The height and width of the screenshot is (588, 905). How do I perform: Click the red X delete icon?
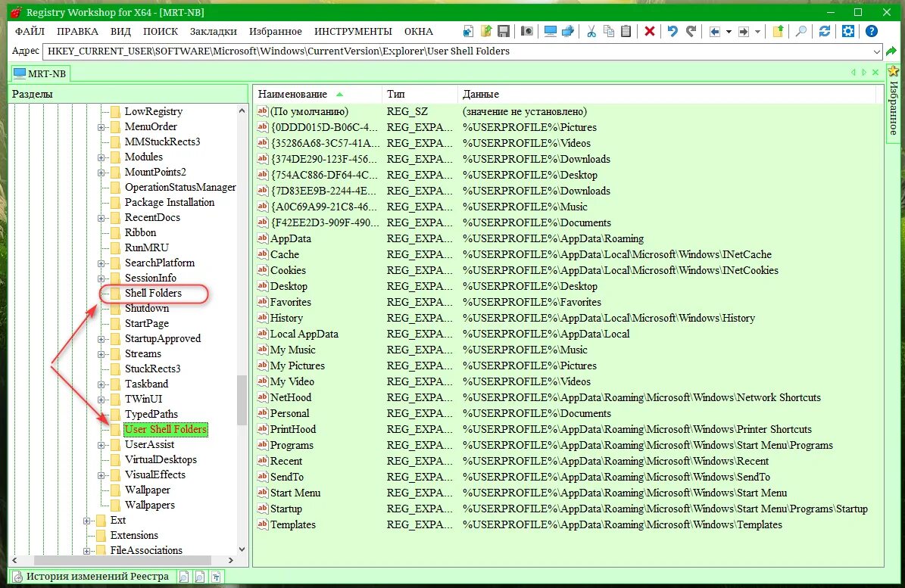pyautogui.click(x=649, y=31)
